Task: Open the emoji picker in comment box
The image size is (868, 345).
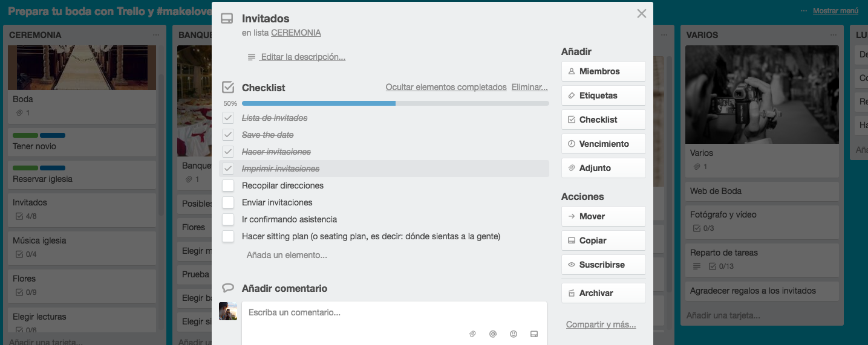Action: point(514,334)
